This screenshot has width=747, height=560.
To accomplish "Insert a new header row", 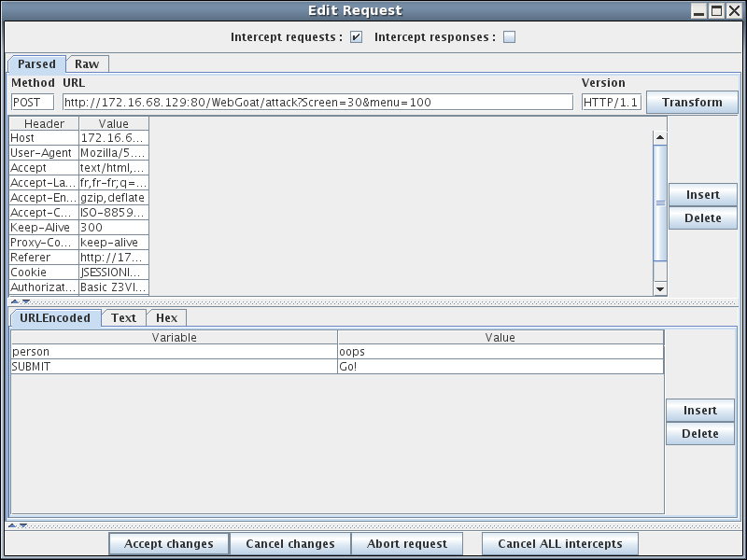I will 702,195.
